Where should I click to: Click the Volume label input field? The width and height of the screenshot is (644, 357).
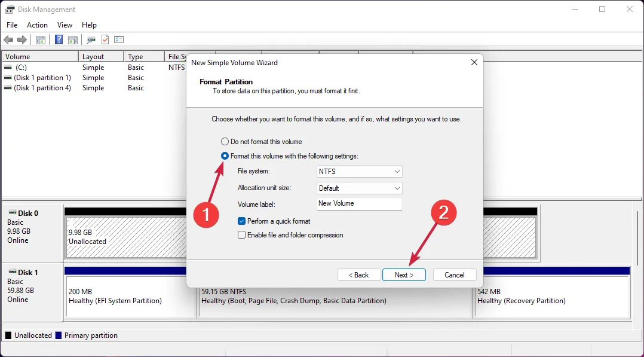[360, 204]
